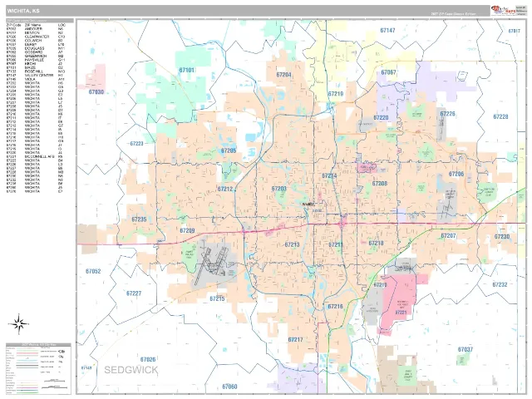Click the VALLEY CENTER row in the ZIP index
Image resolution: width=532 pixels, height=399 pixels.
36,76
